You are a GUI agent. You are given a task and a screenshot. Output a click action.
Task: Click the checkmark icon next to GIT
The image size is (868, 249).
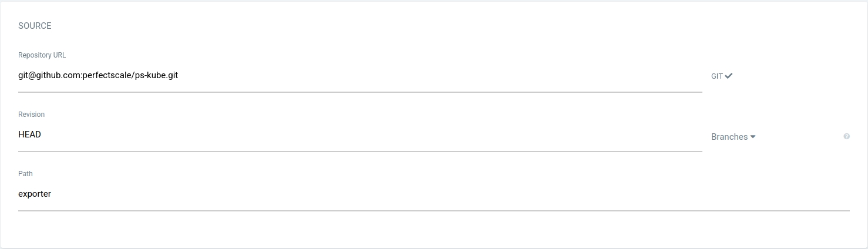(729, 76)
